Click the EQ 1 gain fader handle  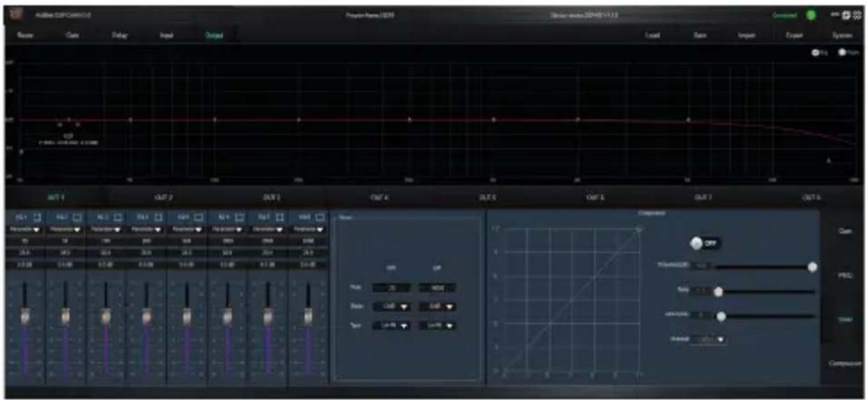pos(25,316)
